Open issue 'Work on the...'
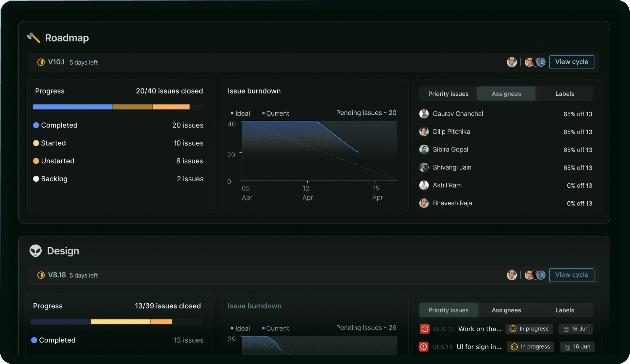Viewport: 630px width, 364px height. (480, 329)
